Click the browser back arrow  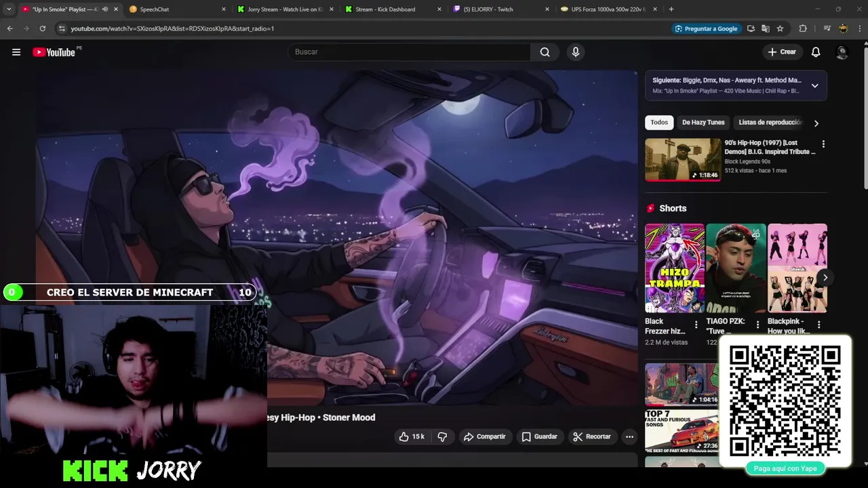pyautogui.click(x=9, y=28)
